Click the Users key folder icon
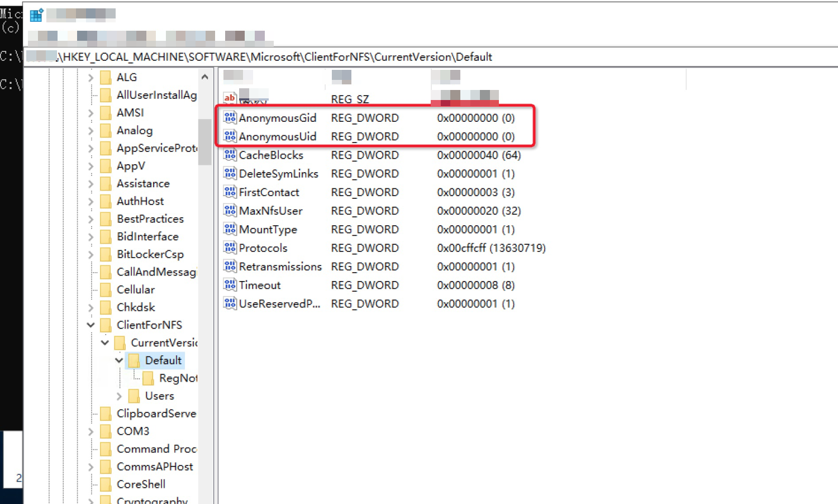Image resolution: width=838 pixels, height=504 pixels. pyautogui.click(x=134, y=396)
